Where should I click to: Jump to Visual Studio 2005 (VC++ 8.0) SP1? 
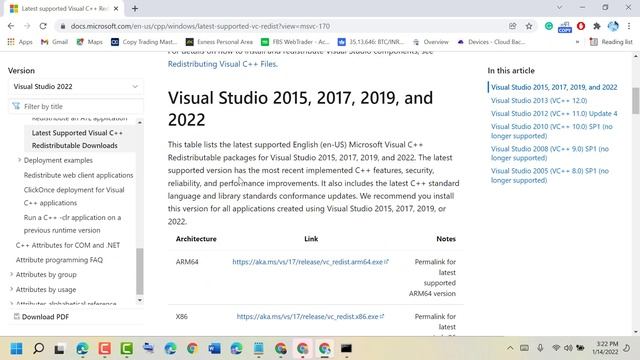point(550,176)
